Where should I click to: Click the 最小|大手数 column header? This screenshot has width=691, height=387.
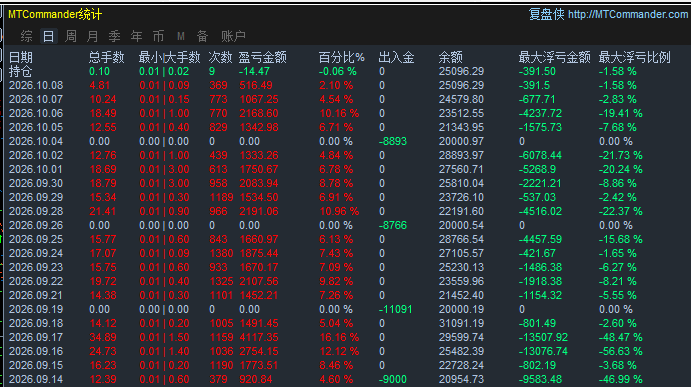[x=170, y=57]
